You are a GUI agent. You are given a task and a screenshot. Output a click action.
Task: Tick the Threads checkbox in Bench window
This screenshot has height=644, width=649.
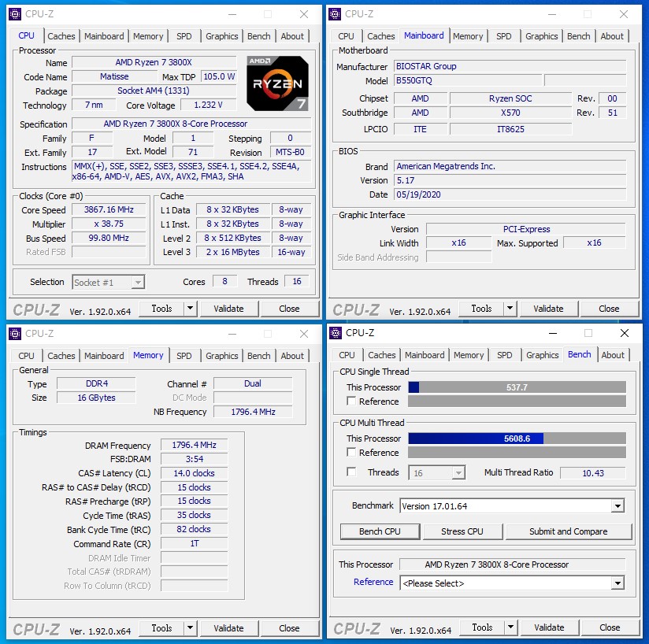click(351, 472)
